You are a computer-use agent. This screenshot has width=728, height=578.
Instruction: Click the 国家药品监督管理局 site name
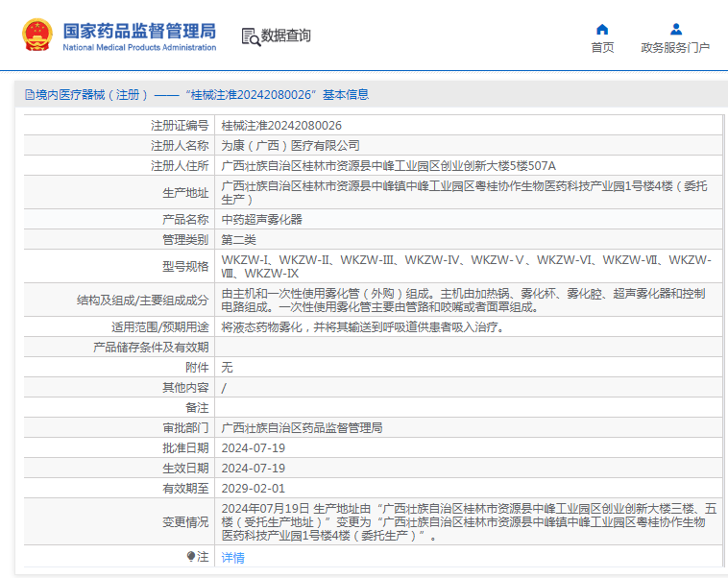pos(139,30)
